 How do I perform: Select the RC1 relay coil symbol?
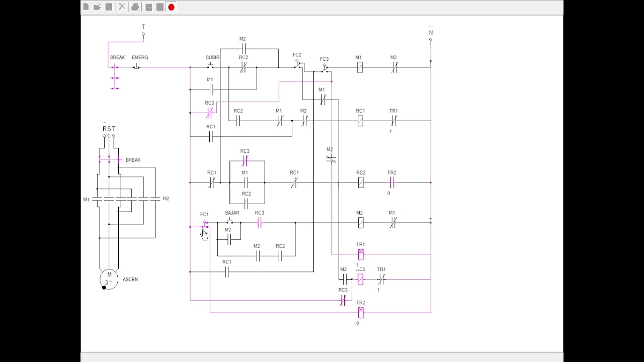tap(360, 121)
